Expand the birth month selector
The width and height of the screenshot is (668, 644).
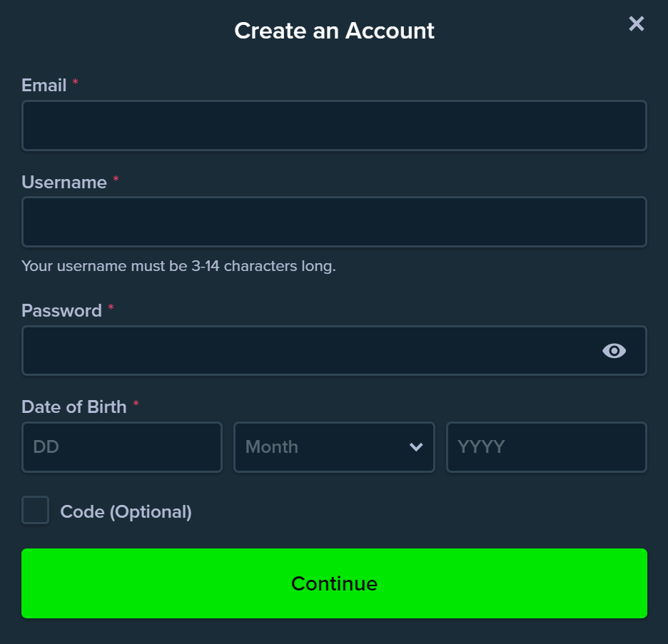[334, 447]
